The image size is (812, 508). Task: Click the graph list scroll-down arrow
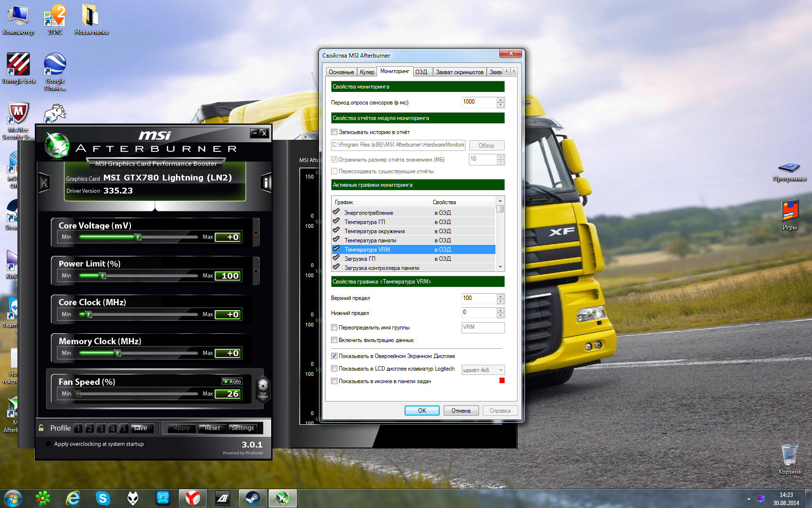(500, 267)
